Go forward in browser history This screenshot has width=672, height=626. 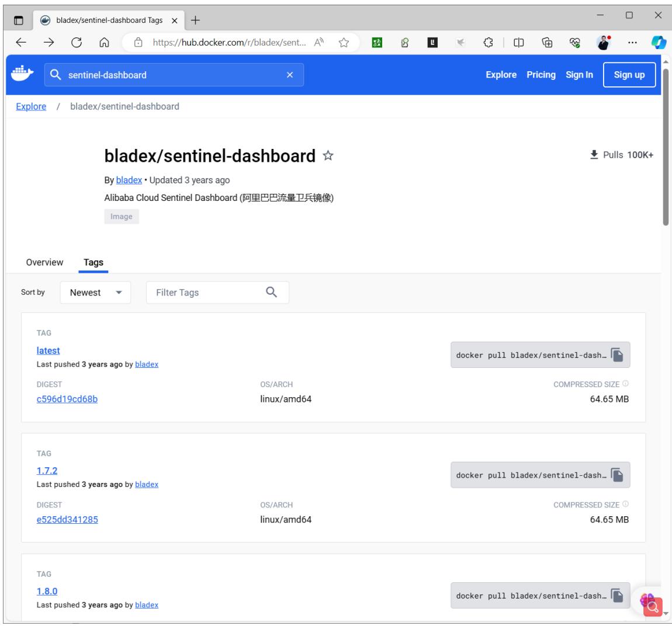pos(49,43)
